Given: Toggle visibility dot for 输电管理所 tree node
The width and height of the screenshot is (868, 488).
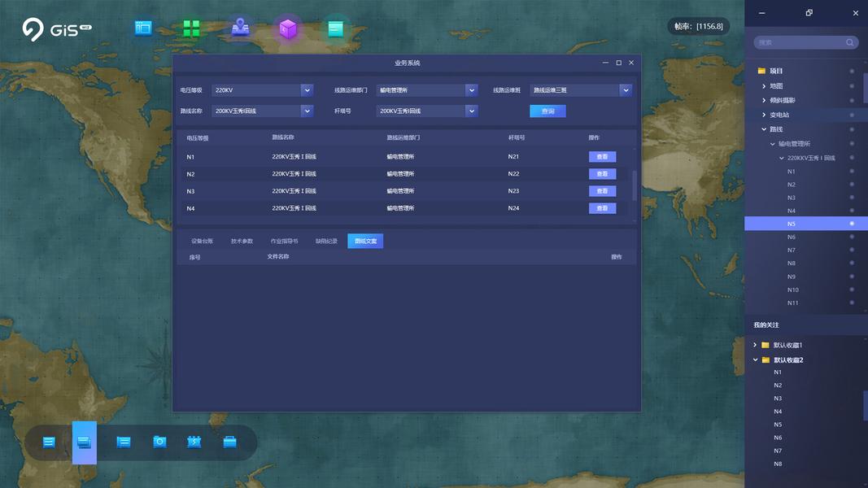Looking at the screenshot, I should (x=852, y=144).
